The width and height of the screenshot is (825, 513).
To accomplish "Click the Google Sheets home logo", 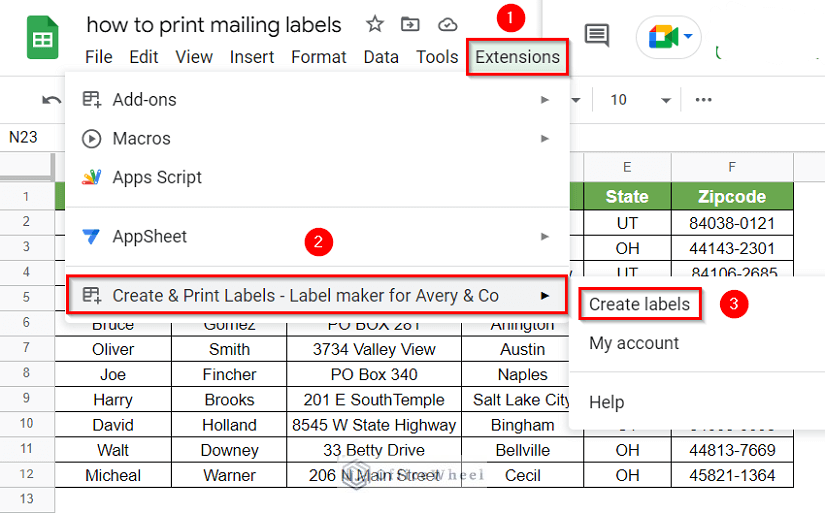I will (43, 40).
